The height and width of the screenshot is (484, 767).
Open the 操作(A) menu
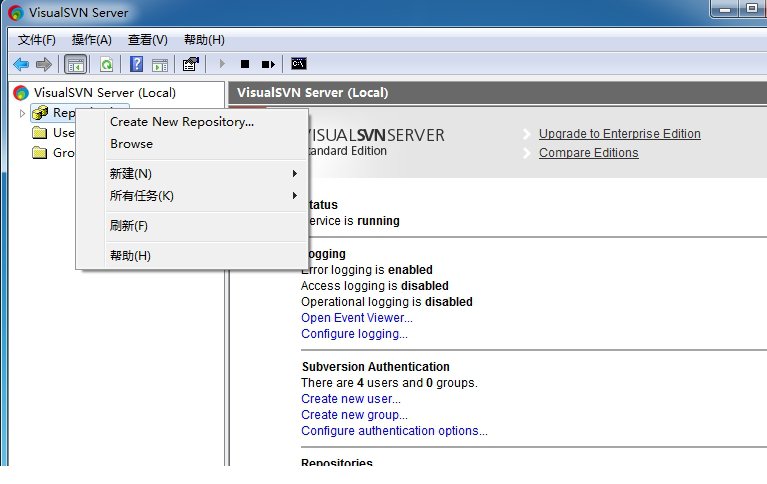click(x=91, y=40)
